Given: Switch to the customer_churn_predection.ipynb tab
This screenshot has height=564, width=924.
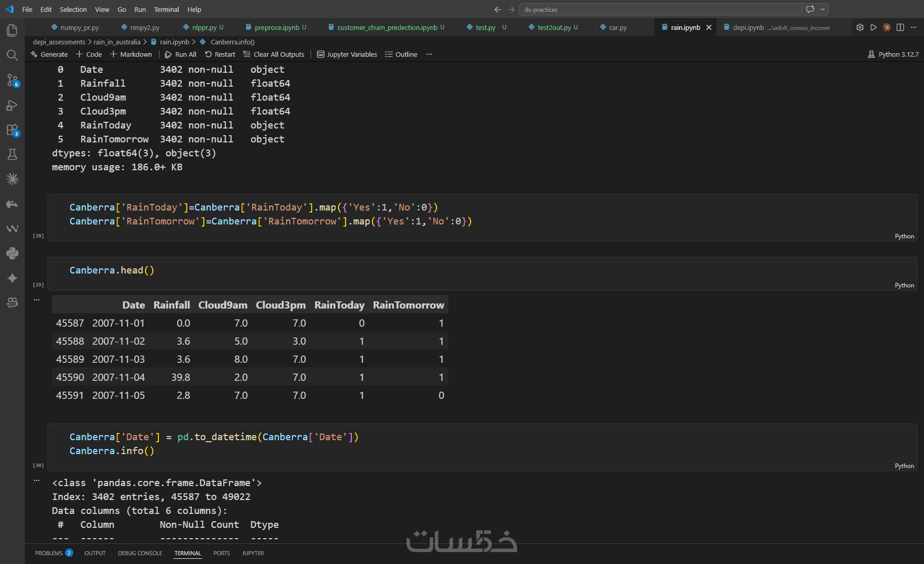Looking at the screenshot, I should [x=387, y=27].
